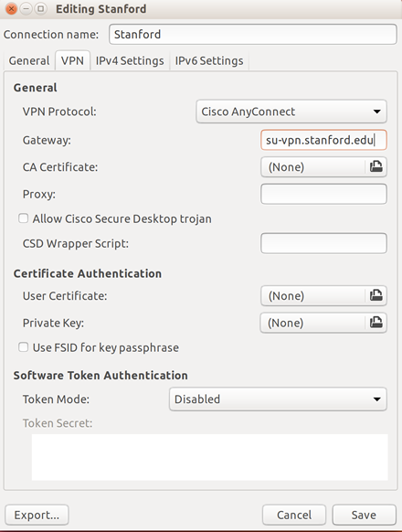
Task: Go to the IPv6 Settings tab
Action: 209,60
